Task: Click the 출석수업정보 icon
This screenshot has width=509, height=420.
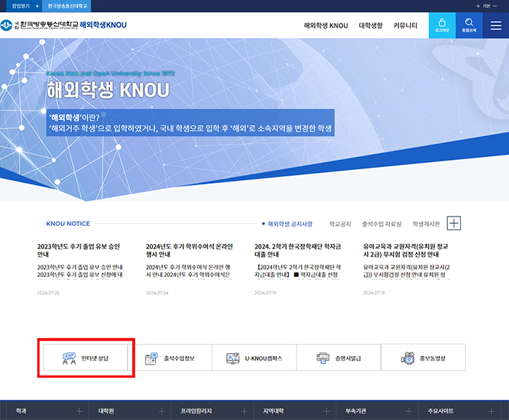Action: click(153, 358)
